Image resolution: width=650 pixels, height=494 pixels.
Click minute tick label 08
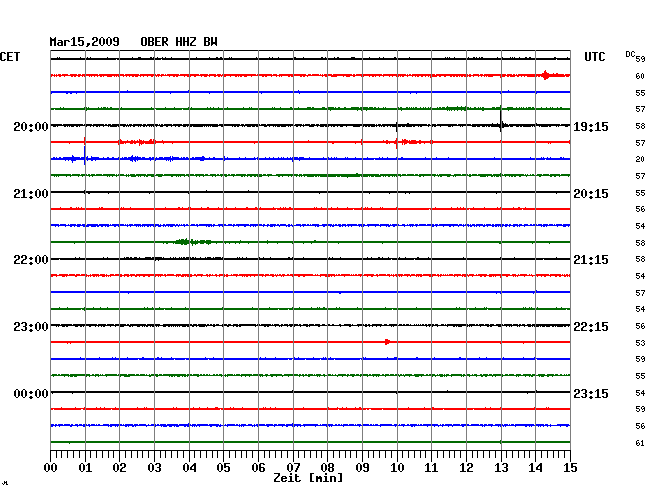click(x=327, y=468)
